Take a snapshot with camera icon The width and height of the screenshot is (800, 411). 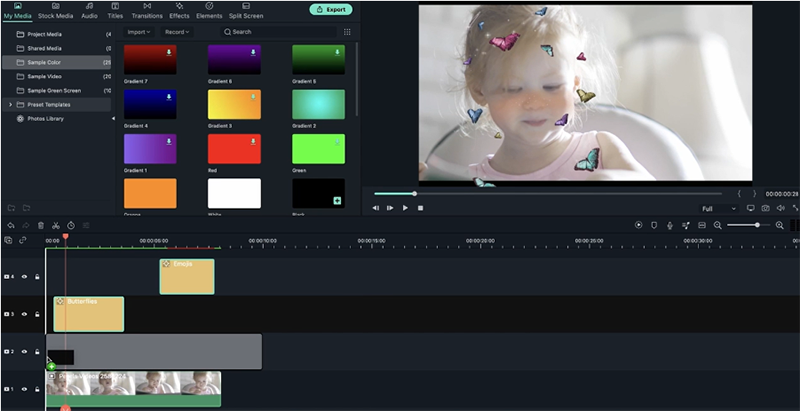[x=765, y=208]
